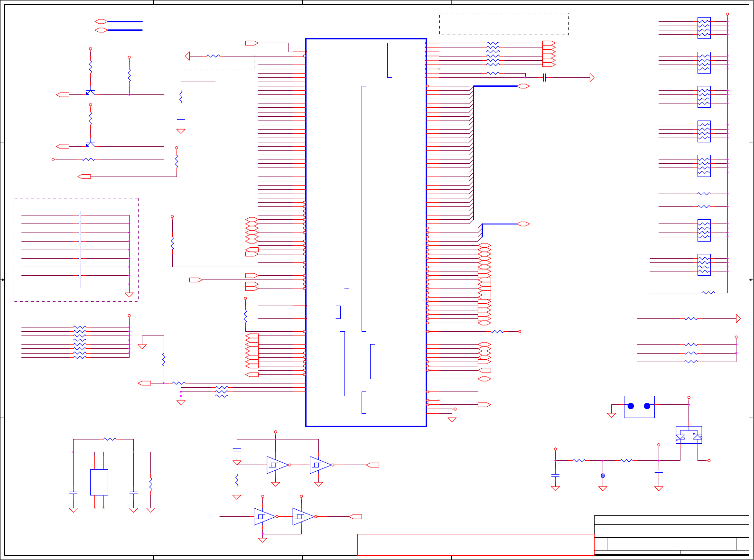This screenshot has height=560, width=754.
Task: Select the feedback resistor above the crystal
Action: tap(110, 439)
